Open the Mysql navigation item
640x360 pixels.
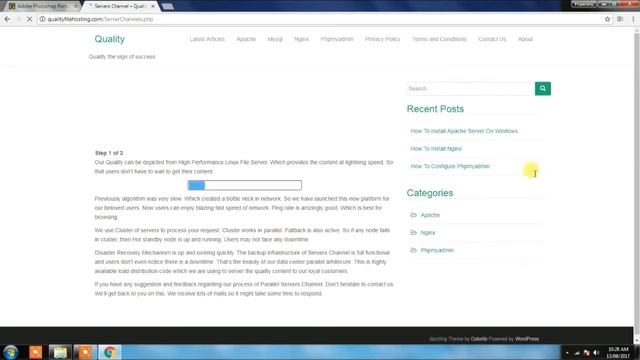pos(275,39)
